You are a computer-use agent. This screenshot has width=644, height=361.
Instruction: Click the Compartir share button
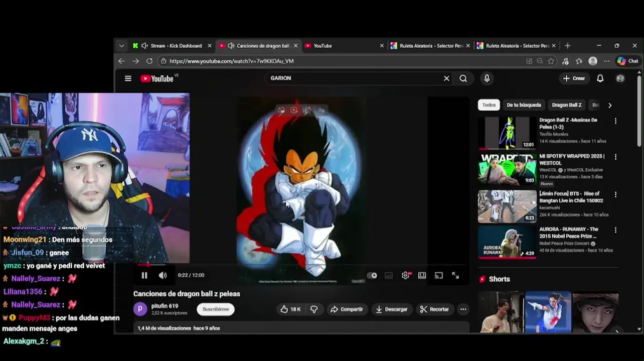tap(347, 309)
